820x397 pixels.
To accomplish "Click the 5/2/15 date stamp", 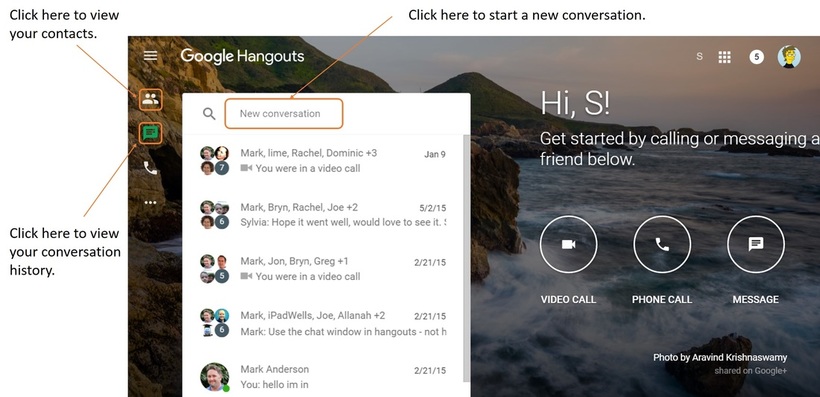I will coord(432,208).
